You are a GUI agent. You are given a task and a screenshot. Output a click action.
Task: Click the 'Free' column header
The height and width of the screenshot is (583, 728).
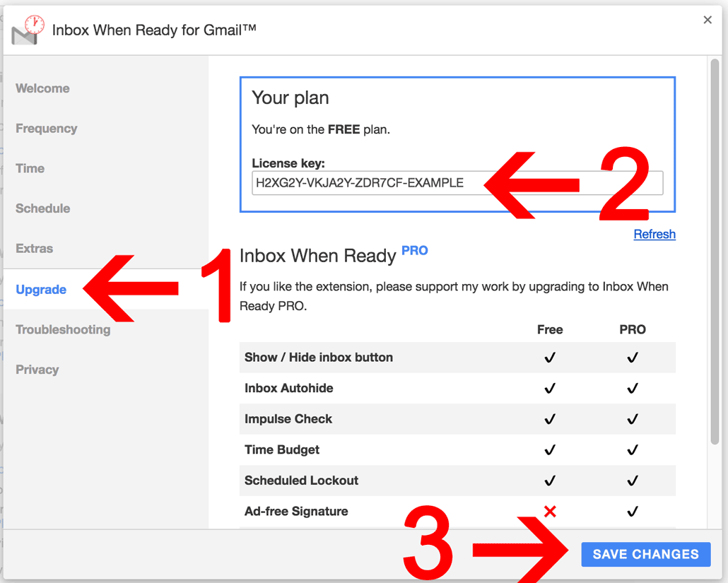pyautogui.click(x=550, y=329)
